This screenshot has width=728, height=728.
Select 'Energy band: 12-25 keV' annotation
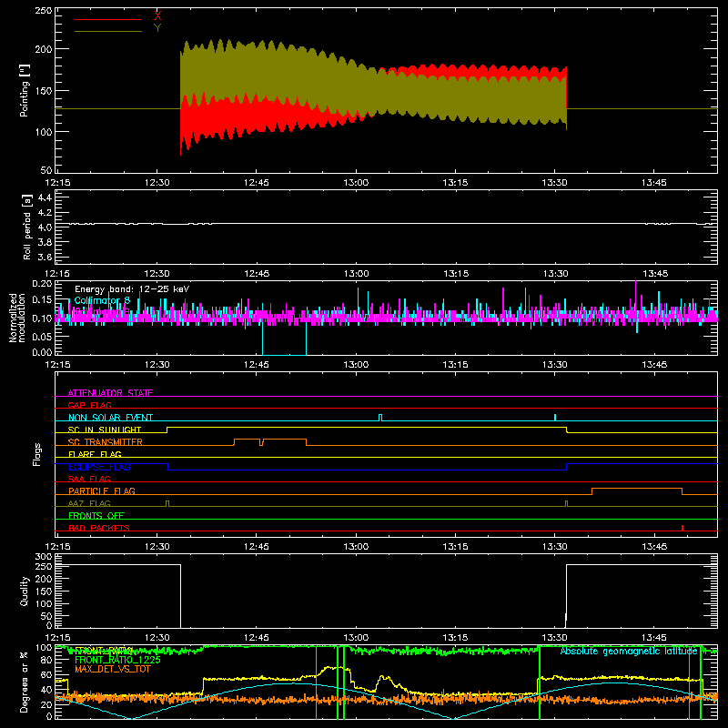coord(132,289)
